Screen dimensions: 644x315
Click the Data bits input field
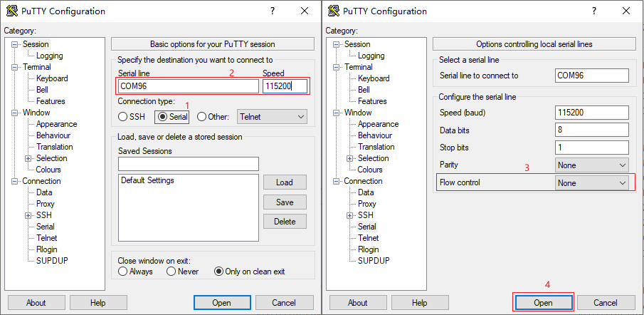click(x=592, y=130)
